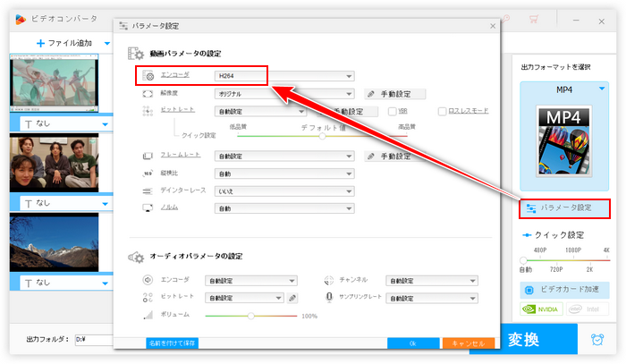Click the alarm clock scheduler icon
The image size is (626, 364).
597,339
